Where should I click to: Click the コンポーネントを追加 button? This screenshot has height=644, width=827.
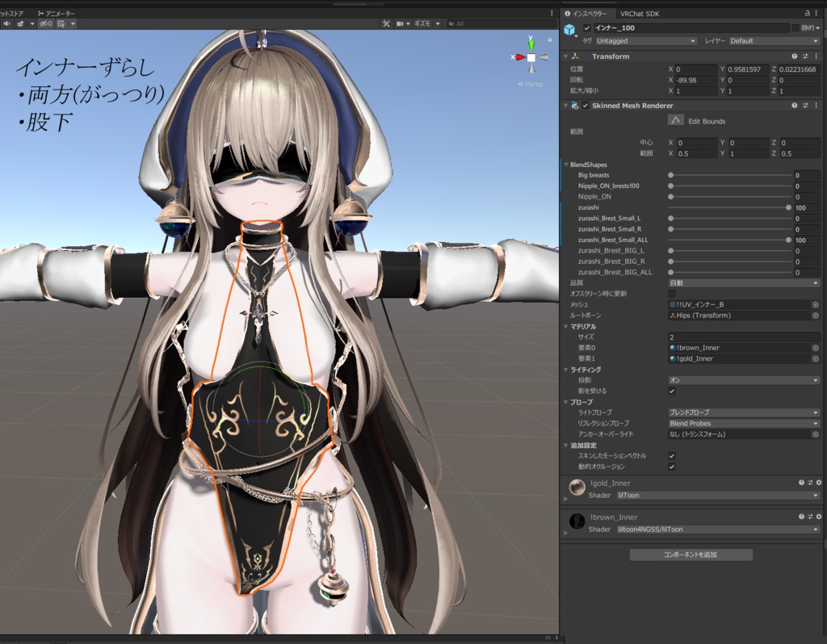tap(691, 554)
